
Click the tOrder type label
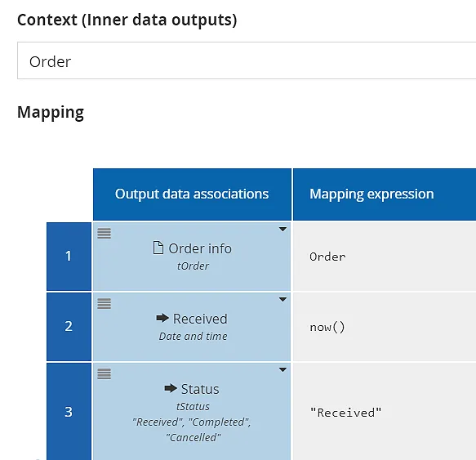(x=193, y=266)
